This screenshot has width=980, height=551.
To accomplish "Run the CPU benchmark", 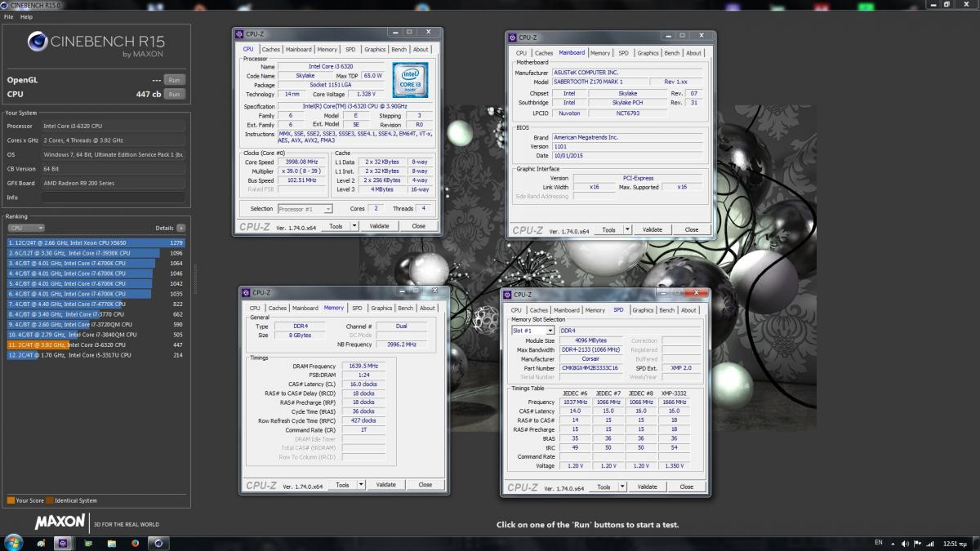I will coord(173,95).
